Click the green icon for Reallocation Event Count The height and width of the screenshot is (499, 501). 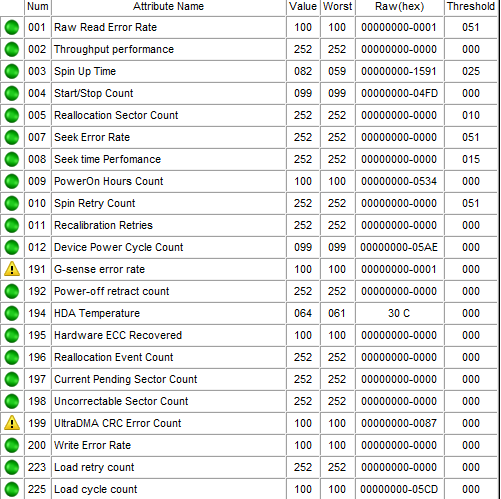12,357
